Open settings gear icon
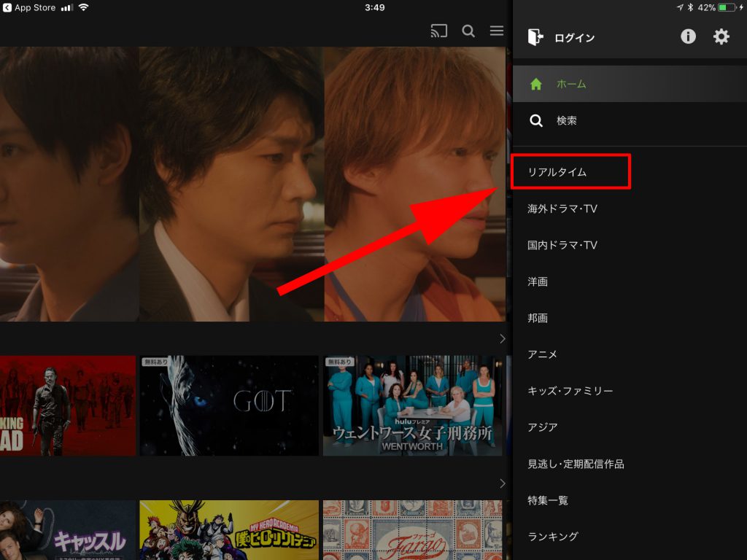The width and height of the screenshot is (747, 560). tap(721, 36)
